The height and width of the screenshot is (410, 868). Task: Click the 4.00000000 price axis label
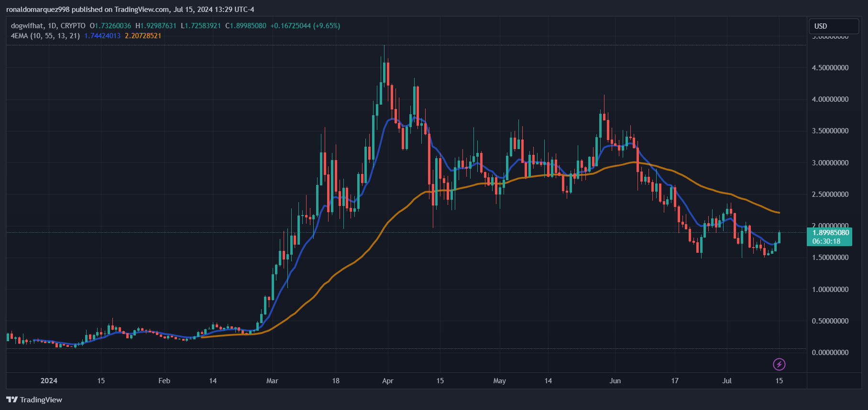(830, 99)
